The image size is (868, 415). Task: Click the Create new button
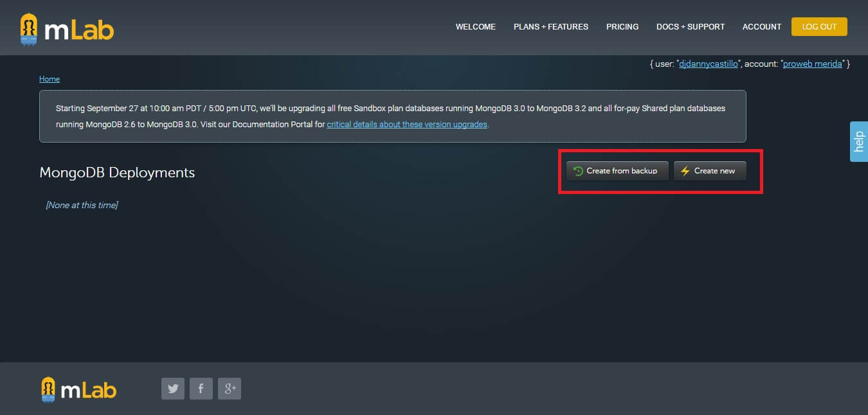(x=710, y=171)
